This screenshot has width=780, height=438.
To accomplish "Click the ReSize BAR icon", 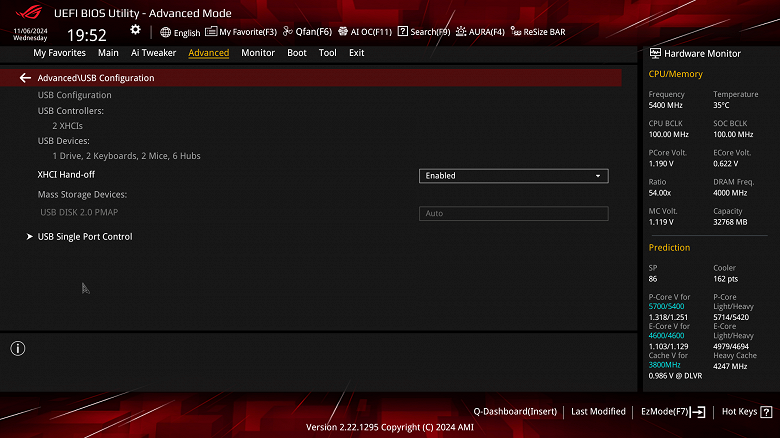I will coord(516,32).
